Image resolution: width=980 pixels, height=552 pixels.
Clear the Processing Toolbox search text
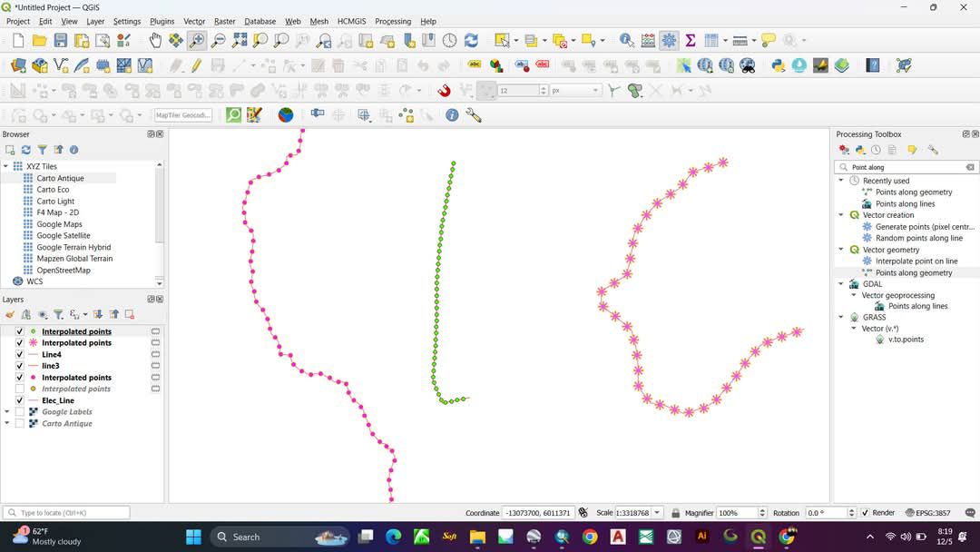click(x=970, y=168)
